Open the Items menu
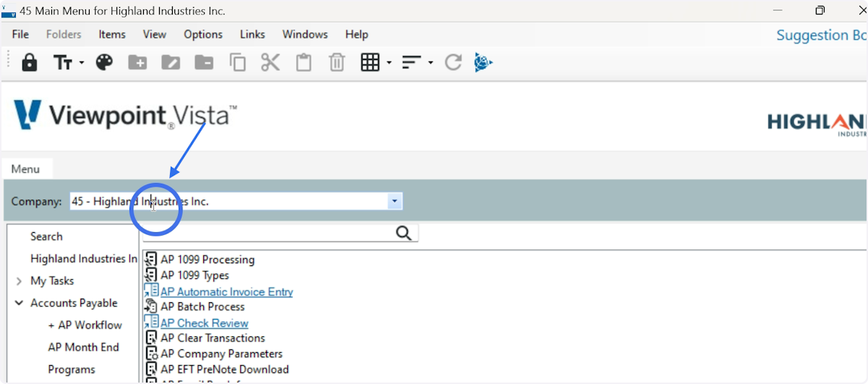Image resolution: width=868 pixels, height=384 pixels. coord(112,34)
